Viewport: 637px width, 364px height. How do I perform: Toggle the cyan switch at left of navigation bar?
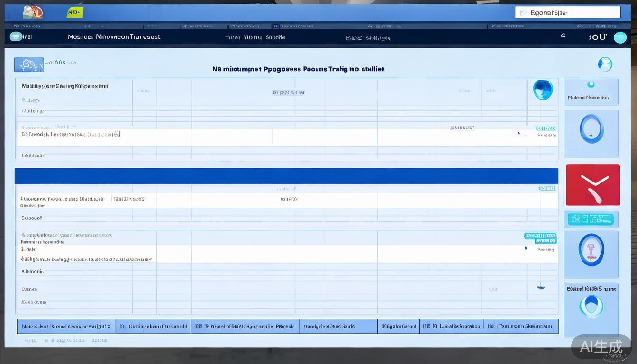tap(16, 36)
